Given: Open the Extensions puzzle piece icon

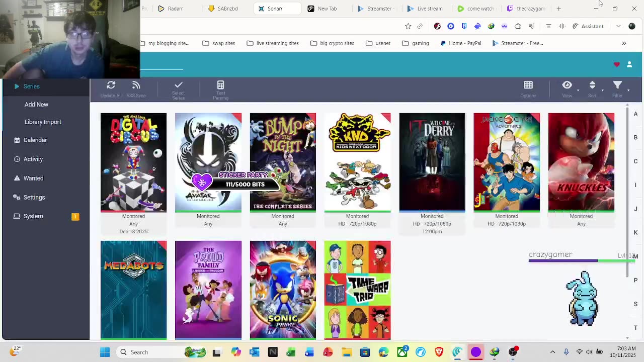Looking at the screenshot, I should click(x=518, y=26).
